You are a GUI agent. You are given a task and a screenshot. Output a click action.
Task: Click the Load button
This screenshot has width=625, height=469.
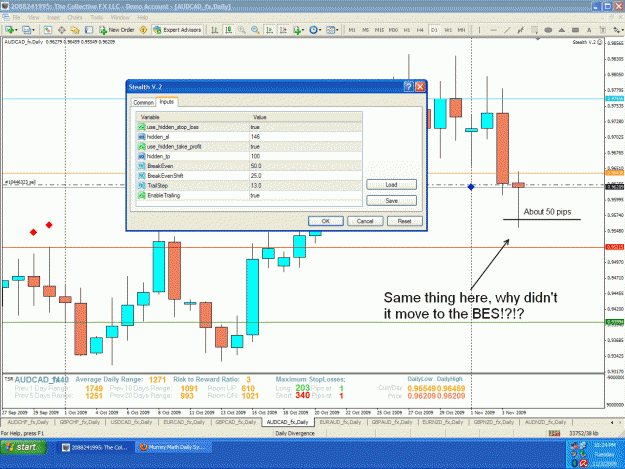391,184
